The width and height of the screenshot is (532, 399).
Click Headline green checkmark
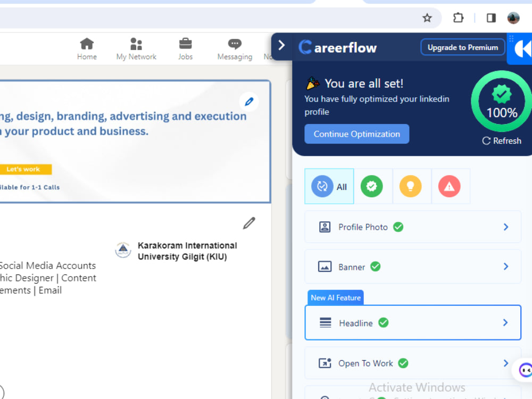[x=384, y=323]
